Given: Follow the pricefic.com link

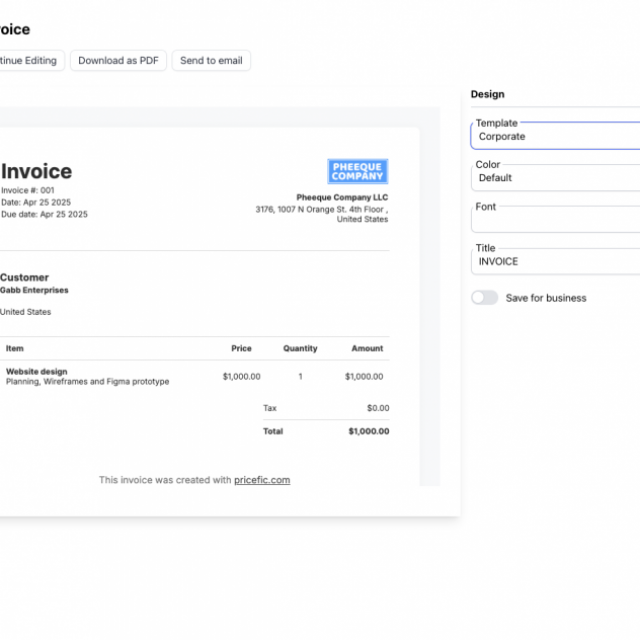Looking at the screenshot, I should [262, 480].
